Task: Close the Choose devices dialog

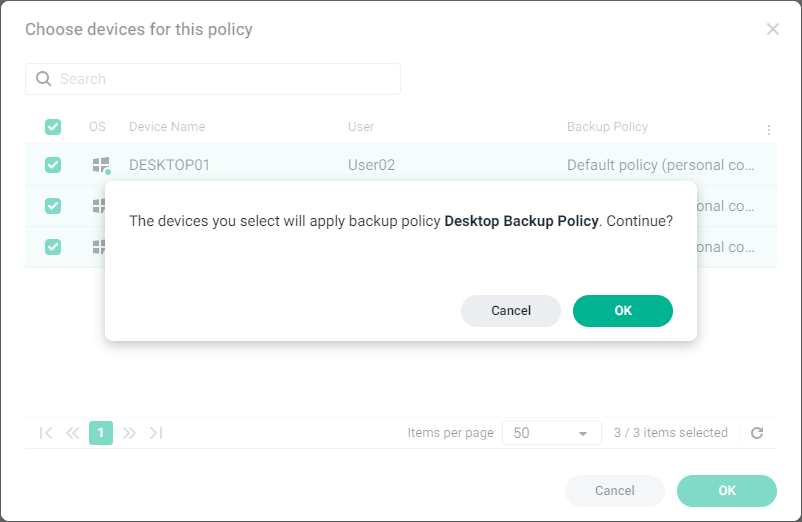Action: point(772,29)
